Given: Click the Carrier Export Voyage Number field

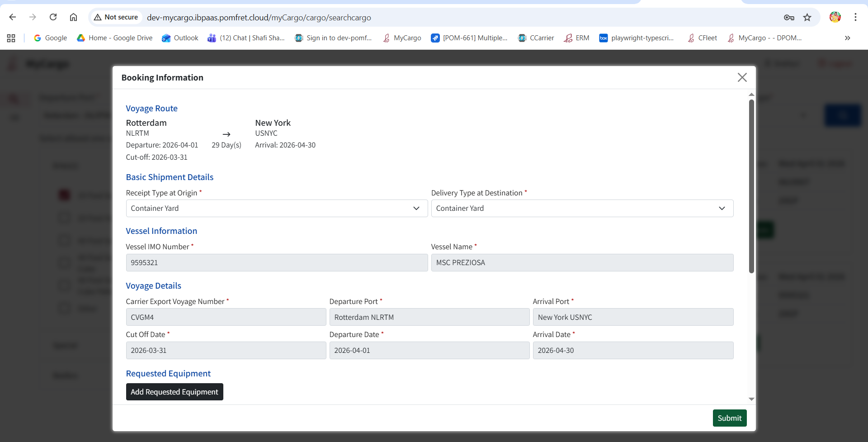Looking at the screenshot, I should point(226,317).
